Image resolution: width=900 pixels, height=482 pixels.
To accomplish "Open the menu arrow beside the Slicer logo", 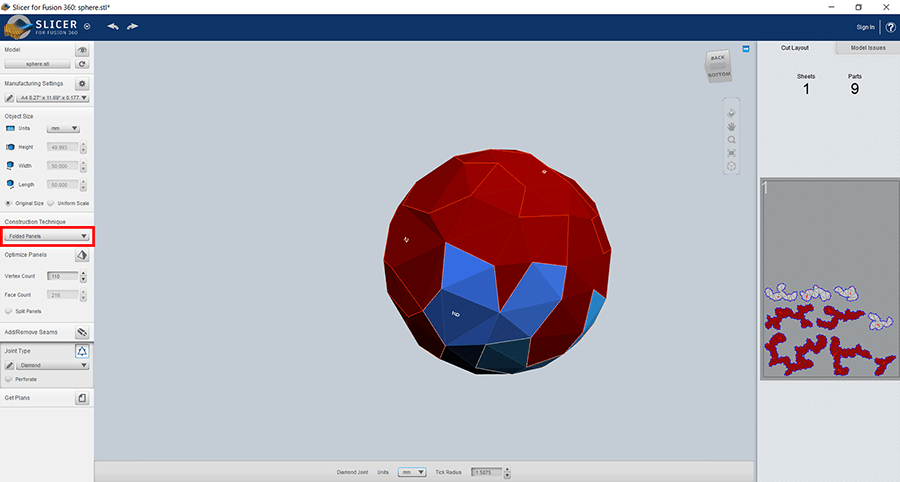I will tap(87, 26).
